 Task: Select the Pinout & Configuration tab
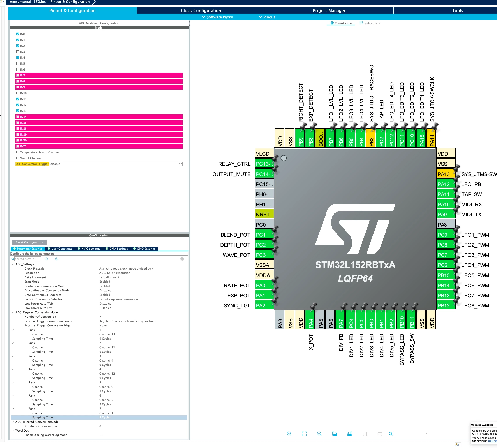pos(72,10)
